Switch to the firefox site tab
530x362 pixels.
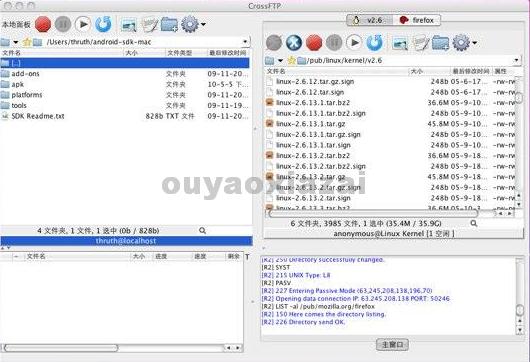[x=416, y=20]
